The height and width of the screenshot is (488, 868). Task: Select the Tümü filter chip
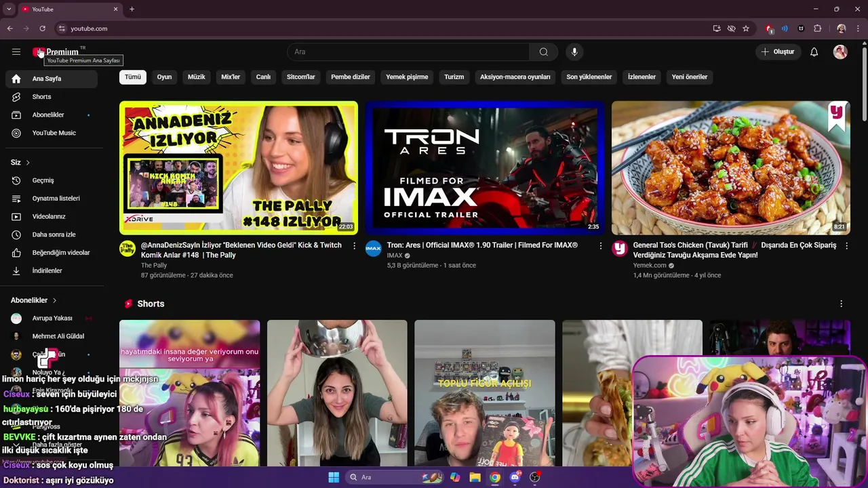pos(133,77)
